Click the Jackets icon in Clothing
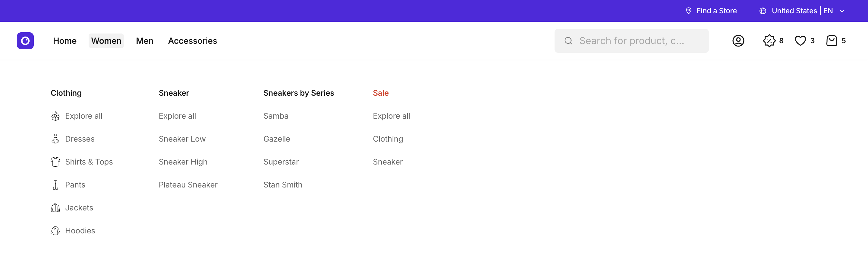868x253 pixels. (55, 208)
